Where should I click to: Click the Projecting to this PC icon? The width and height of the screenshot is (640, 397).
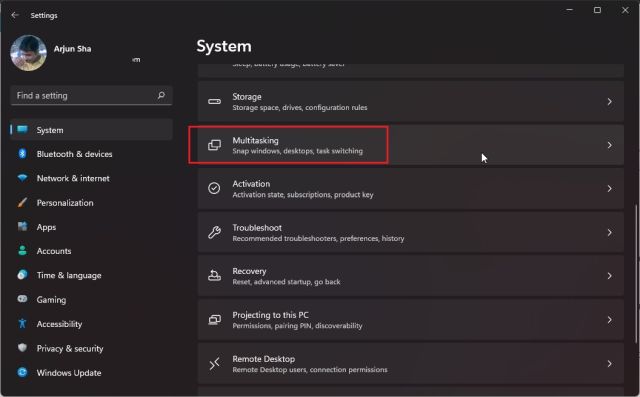(214, 319)
